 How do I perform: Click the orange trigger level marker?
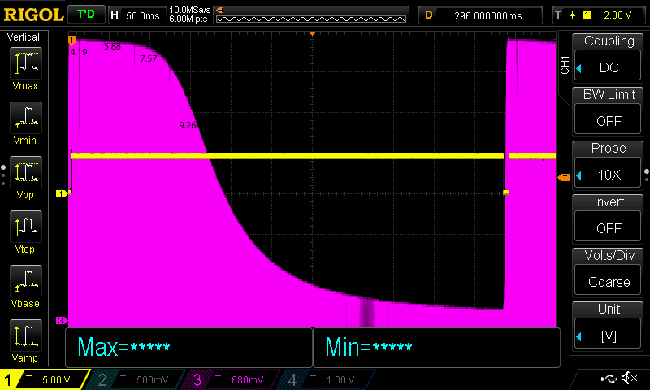(x=563, y=177)
